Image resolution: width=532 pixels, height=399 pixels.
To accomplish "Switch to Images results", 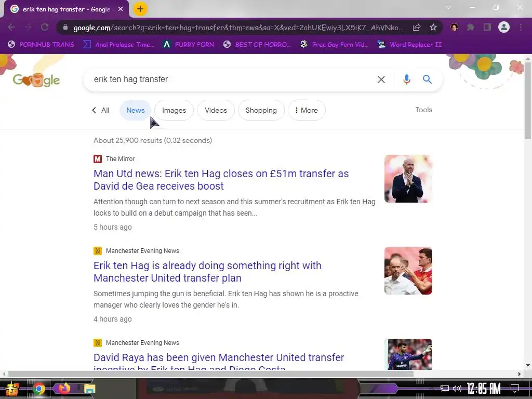I will tap(174, 110).
